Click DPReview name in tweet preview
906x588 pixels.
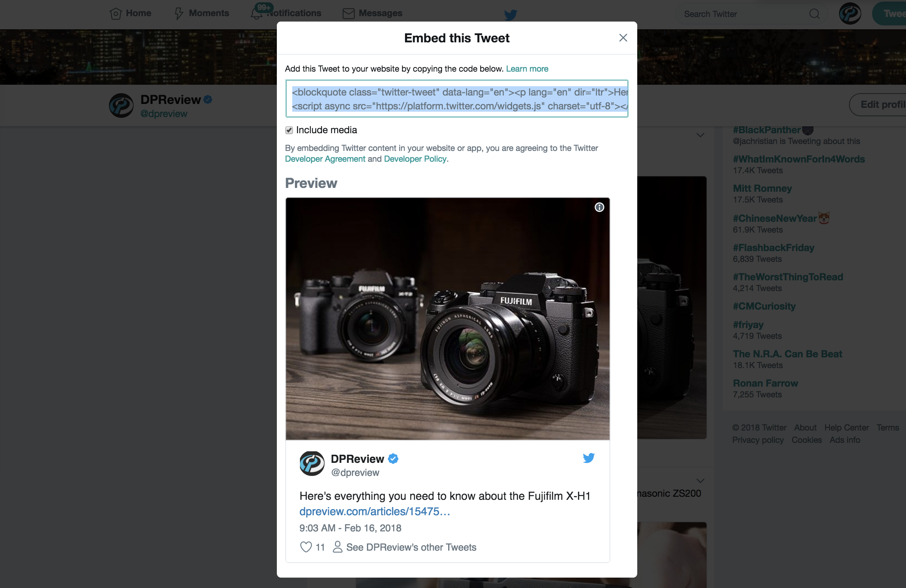[357, 459]
